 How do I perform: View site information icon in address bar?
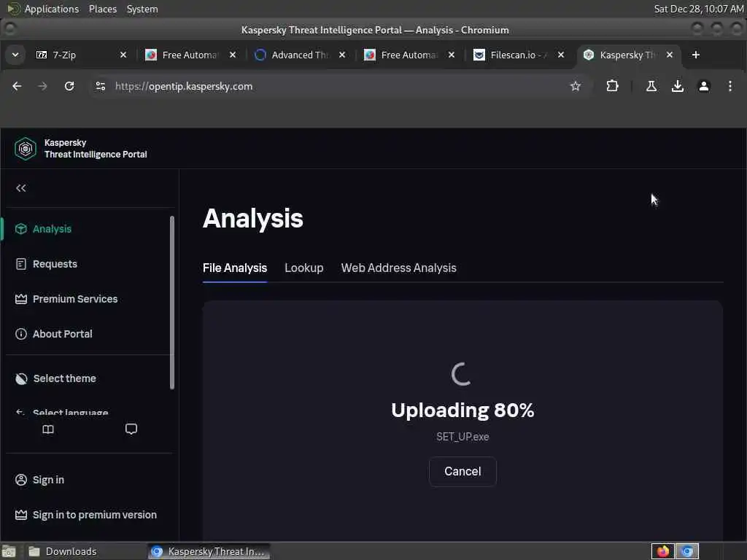(100, 86)
